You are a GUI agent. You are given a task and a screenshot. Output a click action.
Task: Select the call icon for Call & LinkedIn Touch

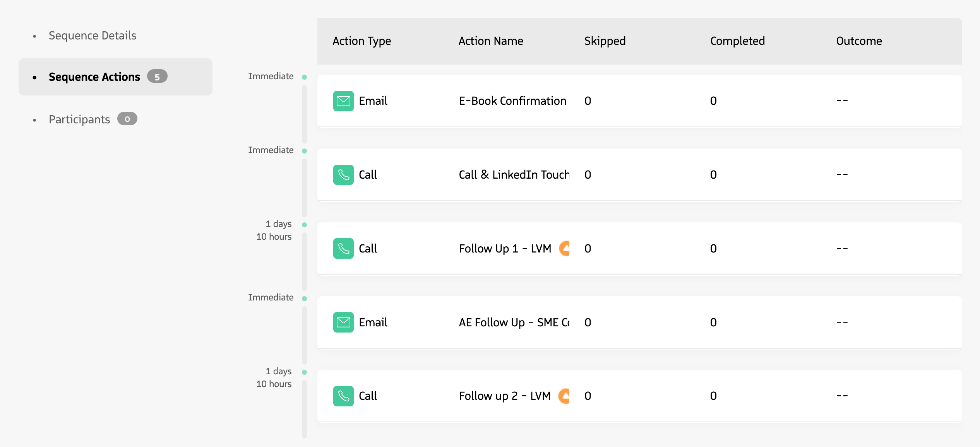pos(343,175)
